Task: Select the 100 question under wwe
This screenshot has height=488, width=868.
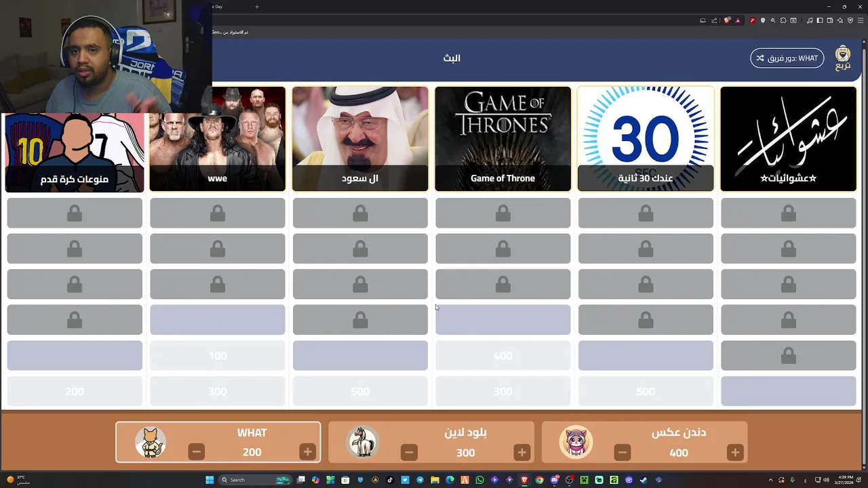Action: 218,356
